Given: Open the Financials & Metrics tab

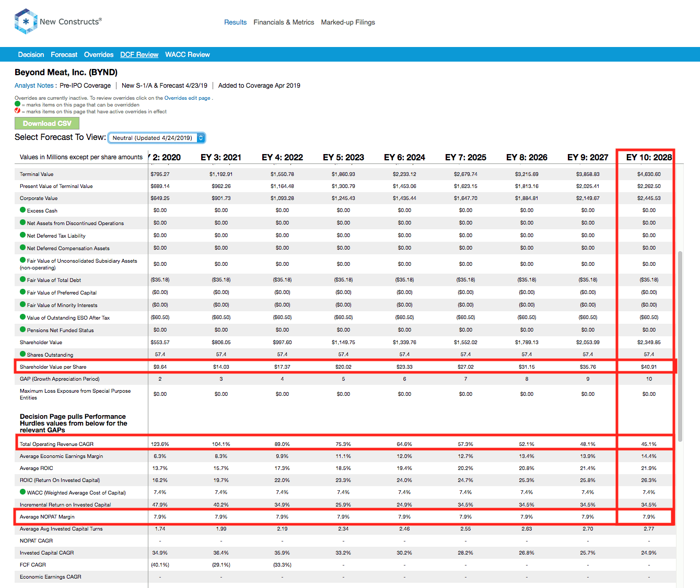Looking at the screenshot, I should 284,22.
